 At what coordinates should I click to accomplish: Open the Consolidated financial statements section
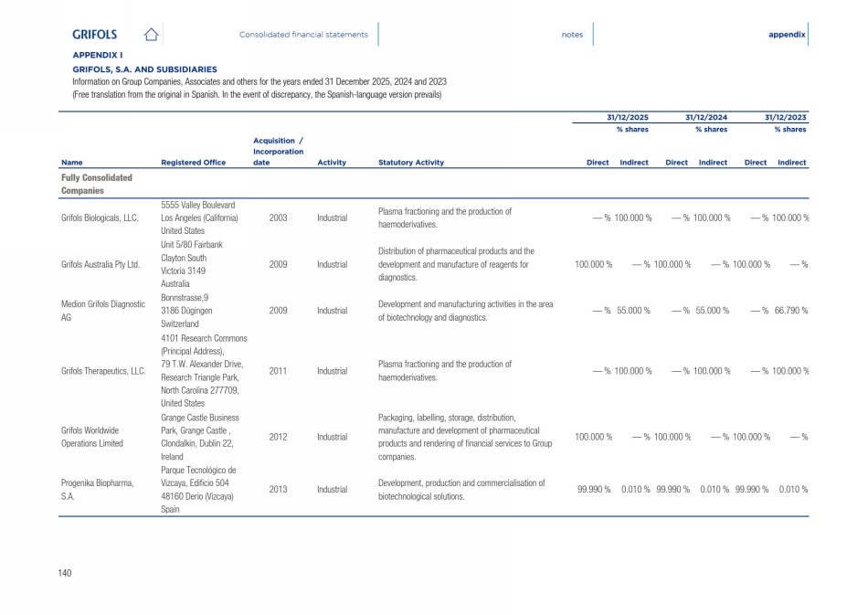pyautogui.click(x=303, y=35)
